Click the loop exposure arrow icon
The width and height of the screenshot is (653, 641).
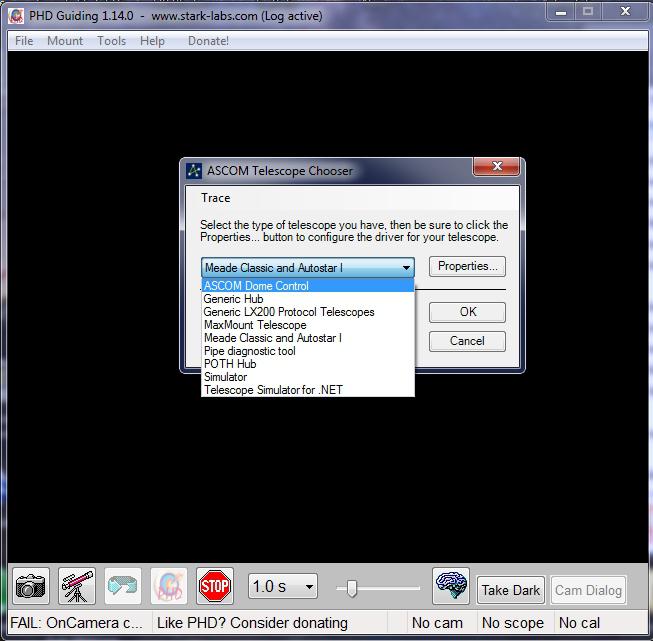point(123,586)
